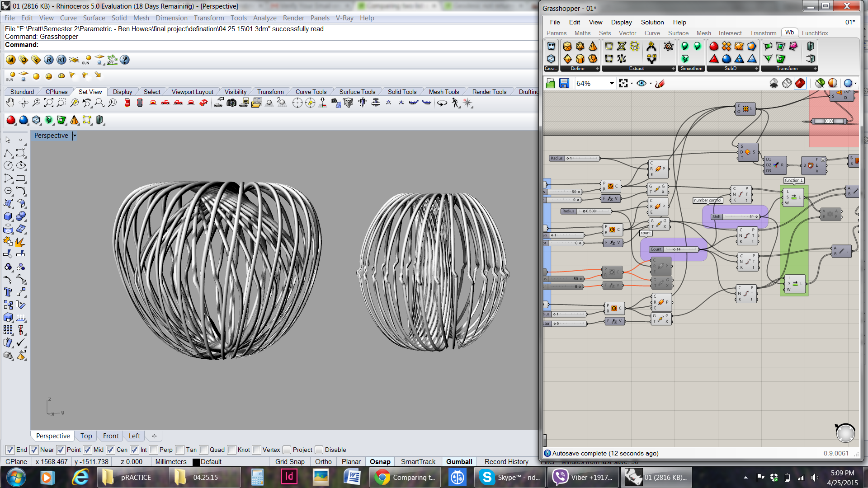868x488 pixels.
Task: Click the red shaded preview icon
Action: [800, 83]
